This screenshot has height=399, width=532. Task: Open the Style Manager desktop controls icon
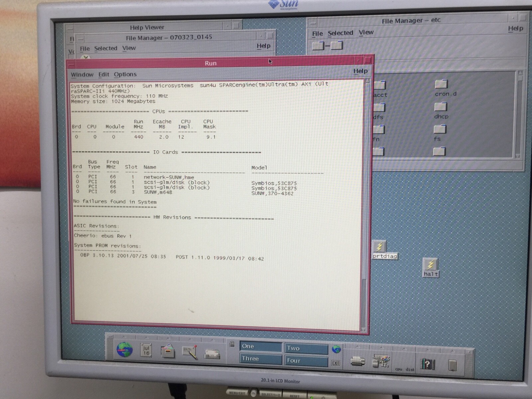[x=381, y=361]
